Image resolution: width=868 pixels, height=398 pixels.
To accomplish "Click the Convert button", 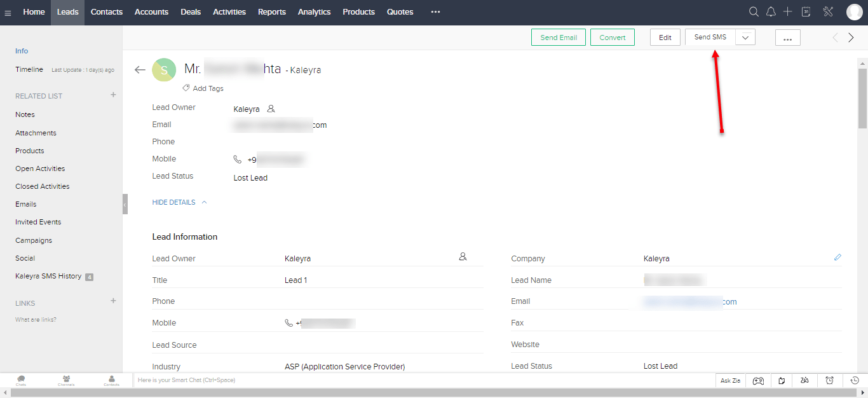I will point(612,37).
